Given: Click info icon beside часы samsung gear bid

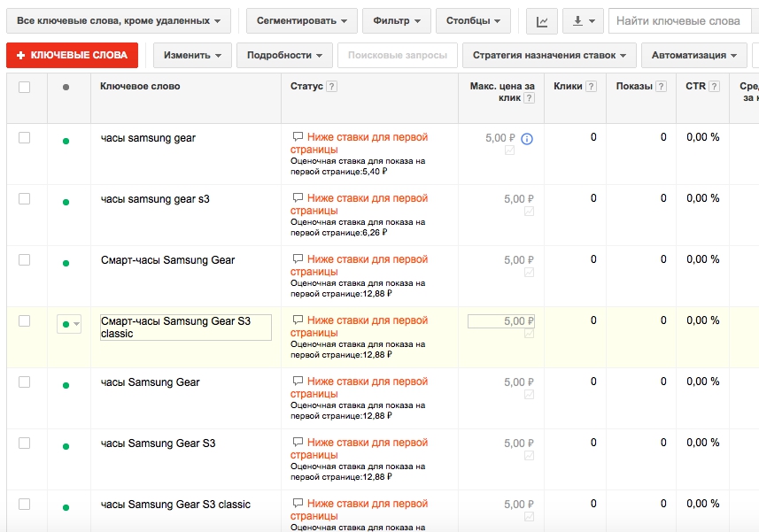Looking at the screenshot, I should (527, 139).
